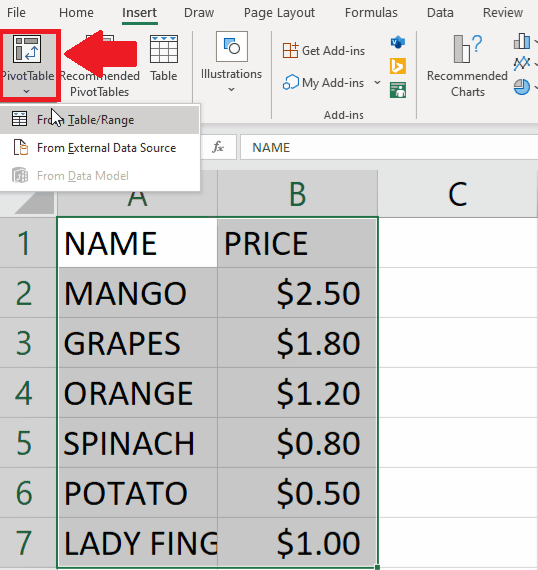This screenshot has width=538, height=570.
Task: Select column C header
Action: (458, 194)
